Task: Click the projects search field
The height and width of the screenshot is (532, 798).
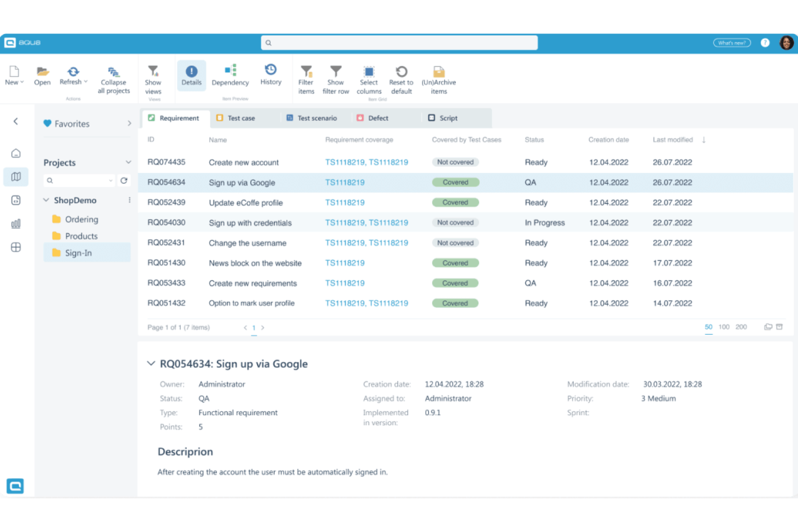Action: (78, 181)
